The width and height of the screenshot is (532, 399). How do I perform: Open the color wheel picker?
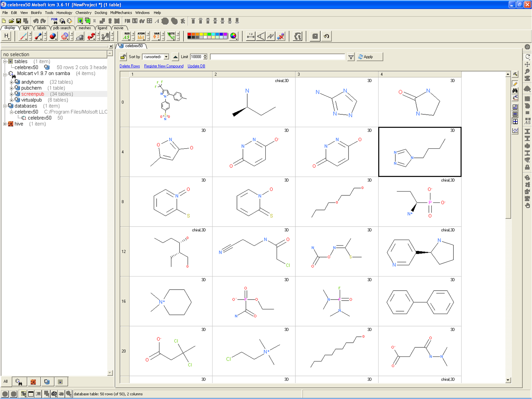point(233,36)
